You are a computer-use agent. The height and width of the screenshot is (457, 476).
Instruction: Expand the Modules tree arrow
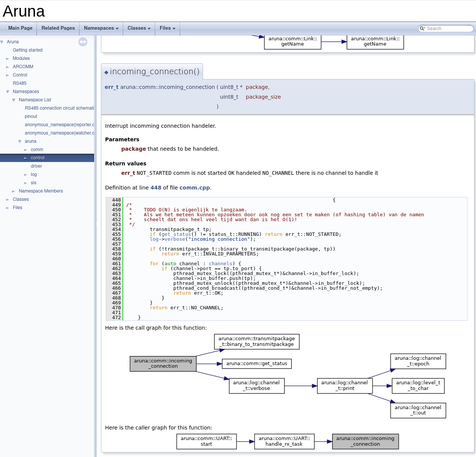(8, 59)
